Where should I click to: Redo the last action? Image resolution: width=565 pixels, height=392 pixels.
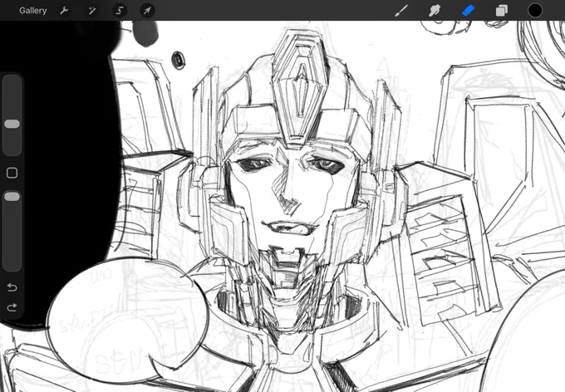tap(12, 307)
